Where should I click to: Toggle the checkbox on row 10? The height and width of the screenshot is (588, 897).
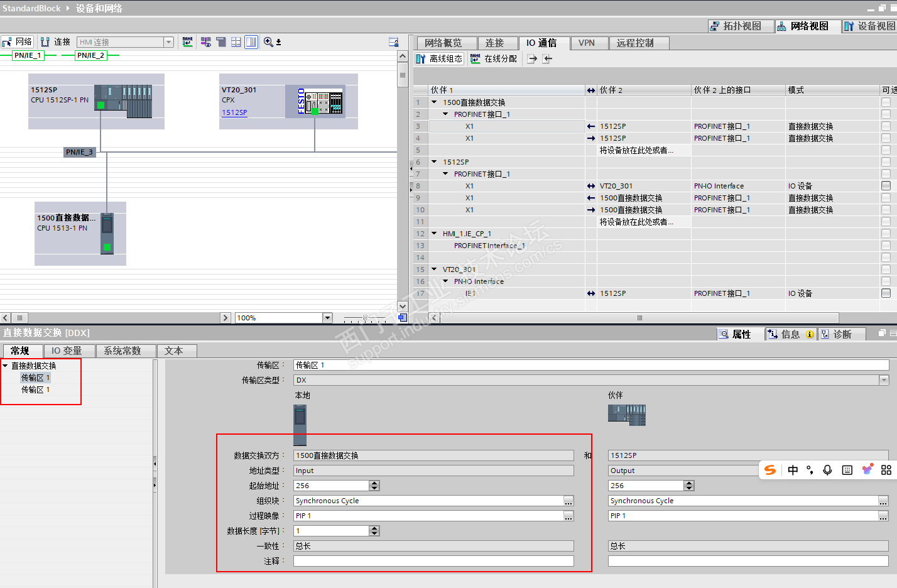[x=886, y=209]
